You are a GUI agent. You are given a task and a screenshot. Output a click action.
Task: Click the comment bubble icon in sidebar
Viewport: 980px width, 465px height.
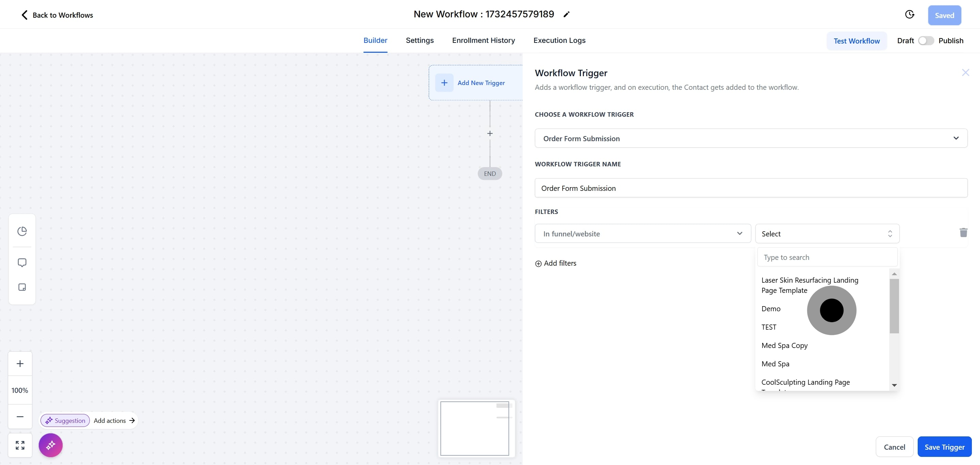click(x=22, y=263)
